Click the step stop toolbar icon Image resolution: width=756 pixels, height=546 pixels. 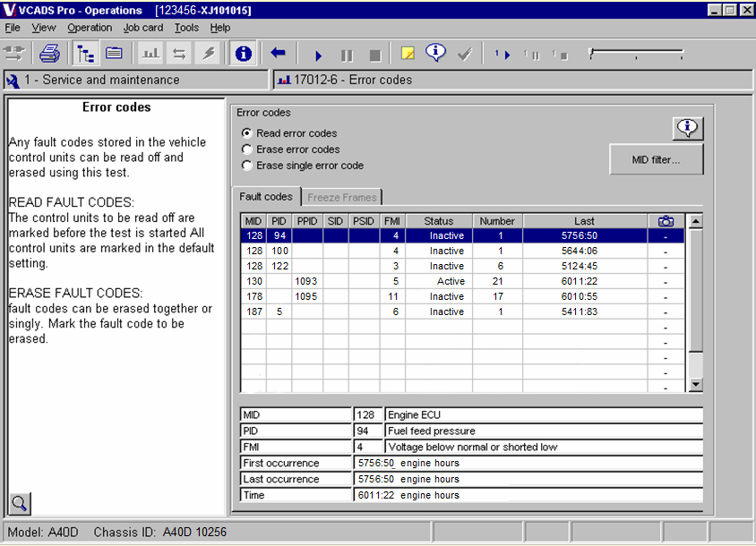(561, 55)
